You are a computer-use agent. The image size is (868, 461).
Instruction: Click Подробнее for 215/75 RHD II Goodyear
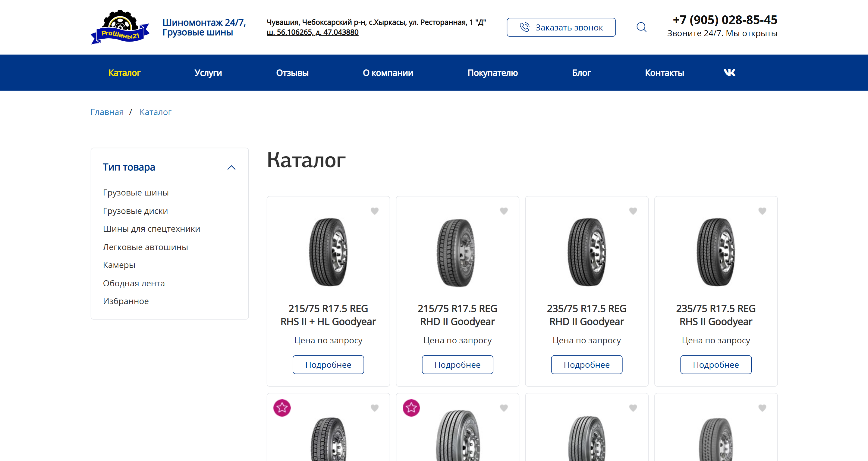click(x=457, y=364)
